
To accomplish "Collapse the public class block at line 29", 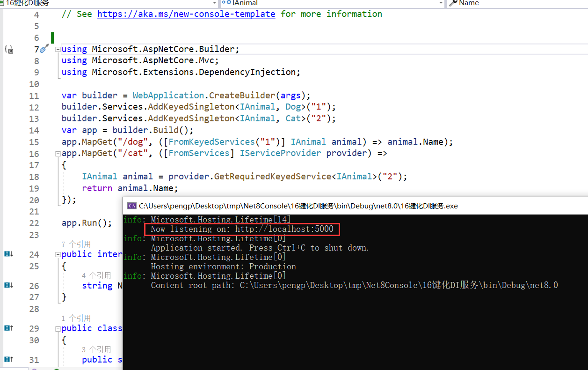I will [x=58, y=329].
